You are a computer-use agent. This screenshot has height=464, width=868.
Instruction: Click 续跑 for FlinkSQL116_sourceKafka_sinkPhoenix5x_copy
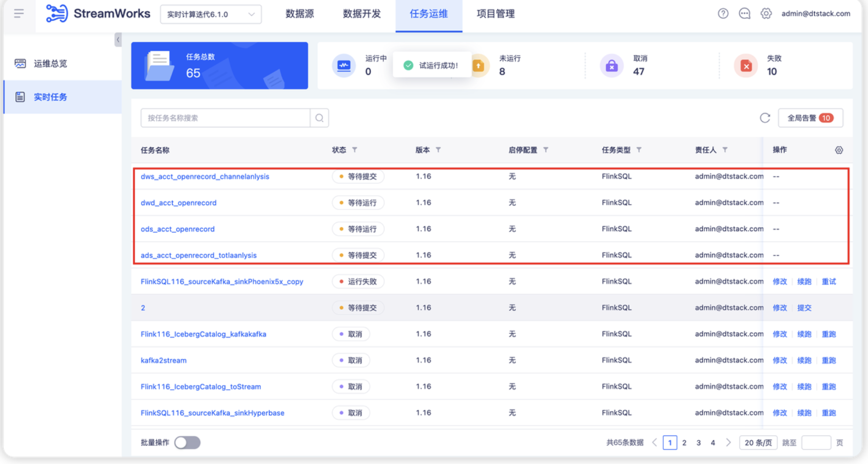coord(804,281)
